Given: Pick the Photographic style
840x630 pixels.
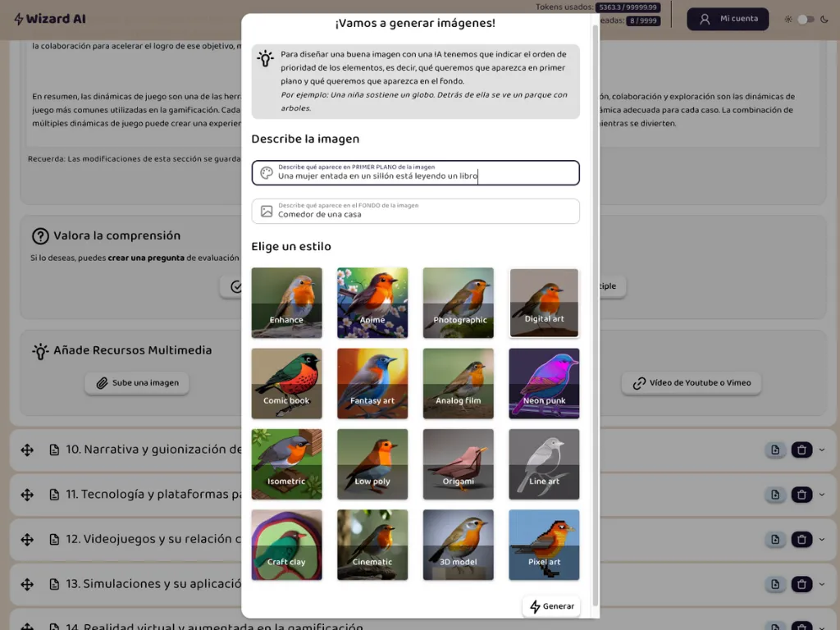Looking at the screenshot, I should (x=458, y=303).
